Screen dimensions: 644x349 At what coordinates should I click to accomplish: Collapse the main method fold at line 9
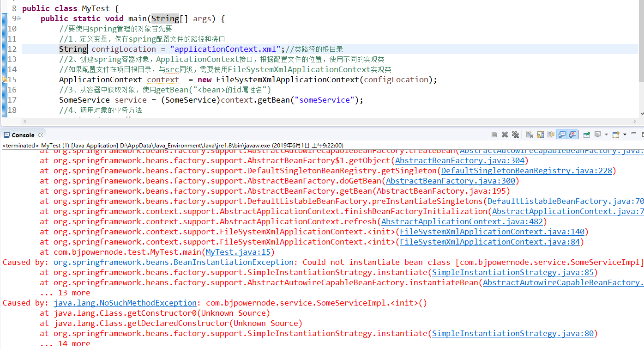[18, 18]
